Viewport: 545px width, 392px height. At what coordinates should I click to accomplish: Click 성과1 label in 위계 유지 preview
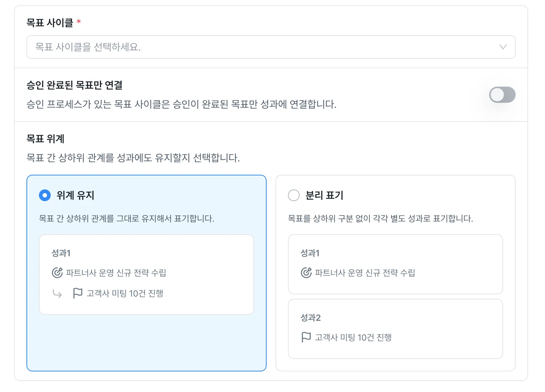pyautogui.click(x=61, y=253)
